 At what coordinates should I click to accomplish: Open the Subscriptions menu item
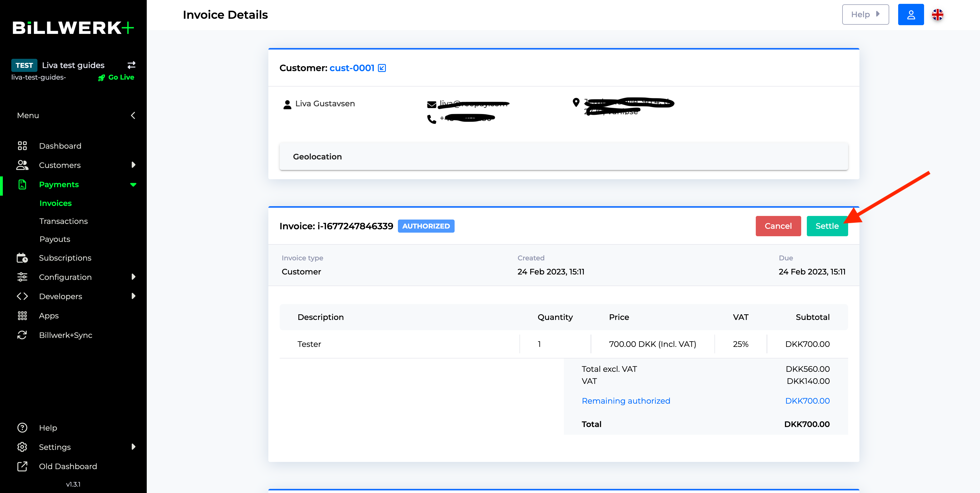pyautogui.click(x=65, y=258)
